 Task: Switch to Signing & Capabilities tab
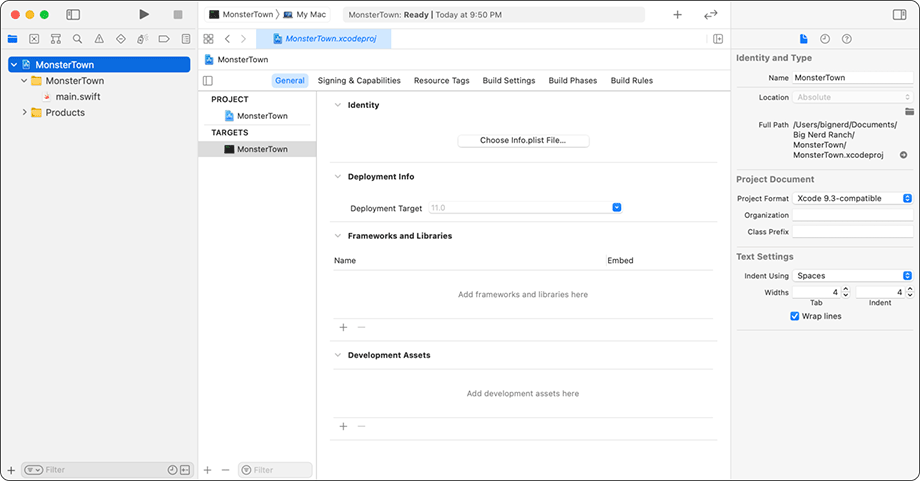point(359,80)
